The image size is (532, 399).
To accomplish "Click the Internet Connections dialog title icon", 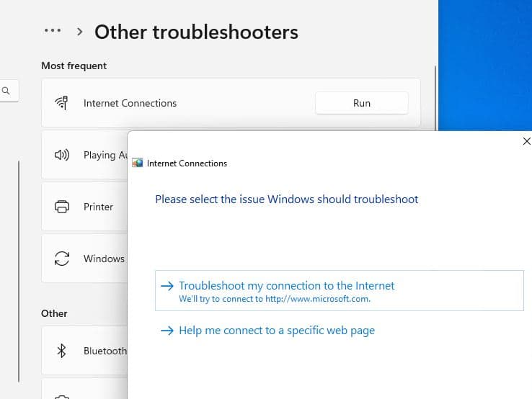I will click(x=138, y=163).
